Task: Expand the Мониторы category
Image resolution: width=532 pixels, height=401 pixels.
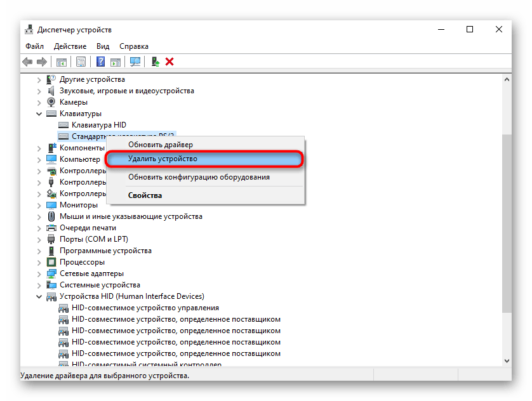Action: (x=39, y=204)
